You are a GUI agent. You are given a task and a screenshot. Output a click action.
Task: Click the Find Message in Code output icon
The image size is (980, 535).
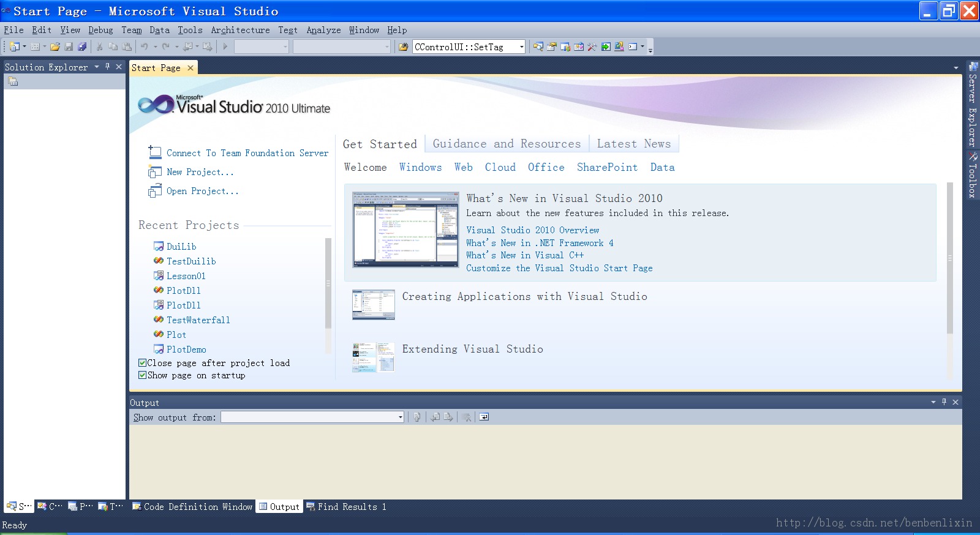point(417,417)
